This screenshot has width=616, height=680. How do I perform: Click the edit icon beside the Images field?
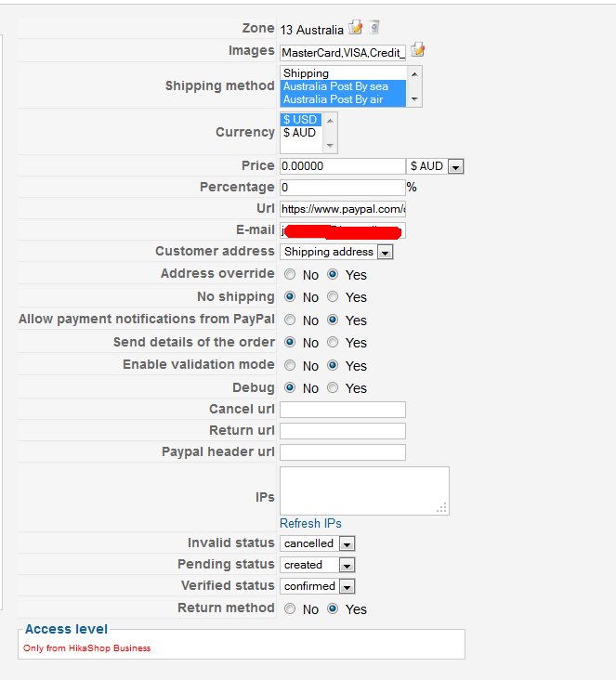coord(418,49)
